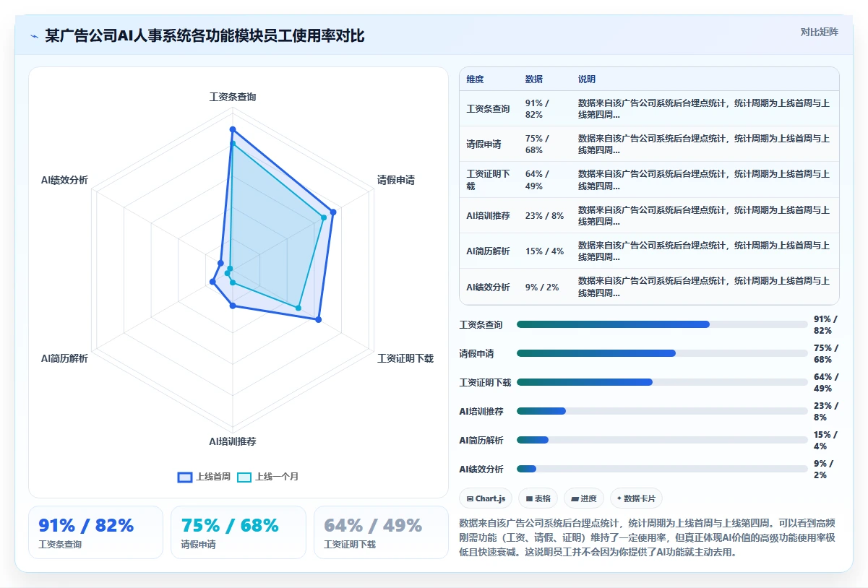This screenshot has height=588, width=868.
Task: Click the 数据 column header
Action: [x=534, y=79]
